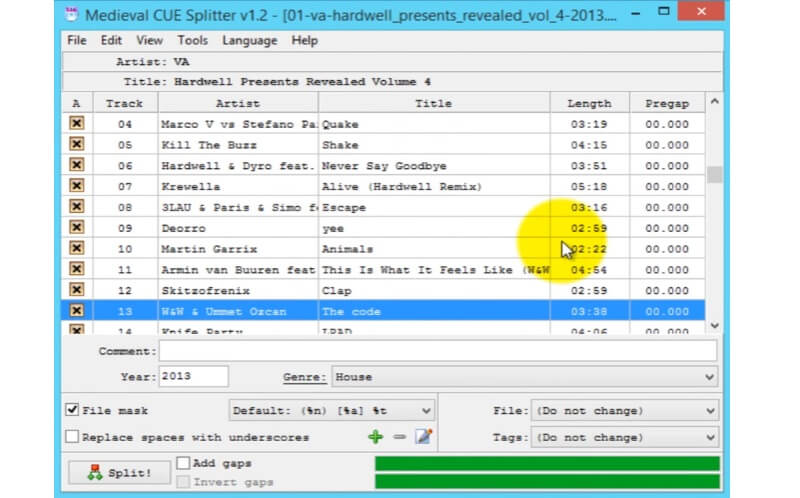Click the scroll down arrow of track list
This screenshot has width=800, height=498.
pyautogui.click(x=714, y=326)
